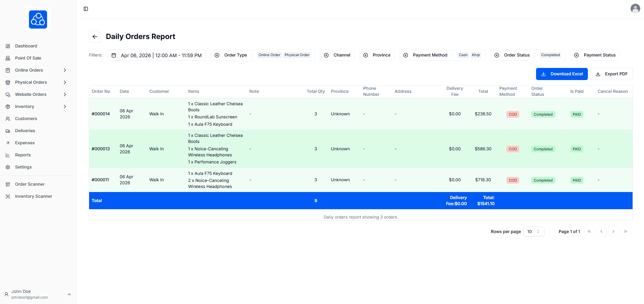Click the Dashboard icon in sidebar
This screenshot has height=304, width=644.
pyautogui.click(x=8, y=46)
